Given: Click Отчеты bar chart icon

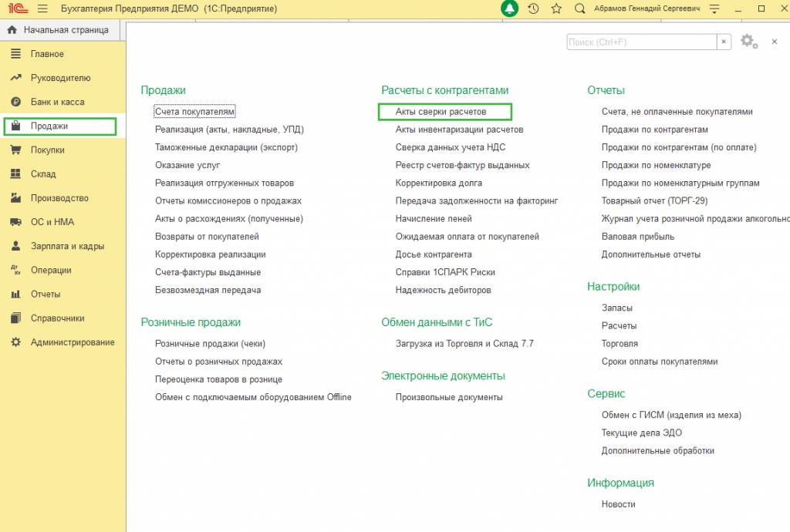Looking at the screenshot, I should [16, 294].
